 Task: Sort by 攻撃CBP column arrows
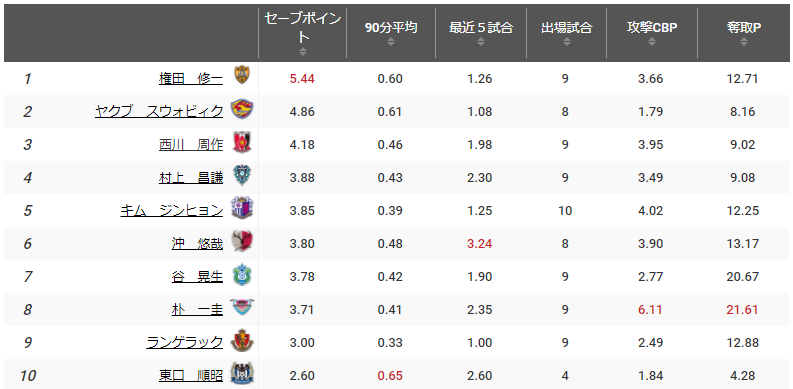click(651, 42)
